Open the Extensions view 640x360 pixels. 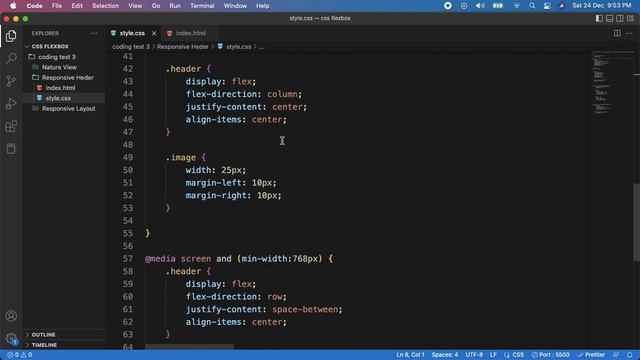coord(11,126)
